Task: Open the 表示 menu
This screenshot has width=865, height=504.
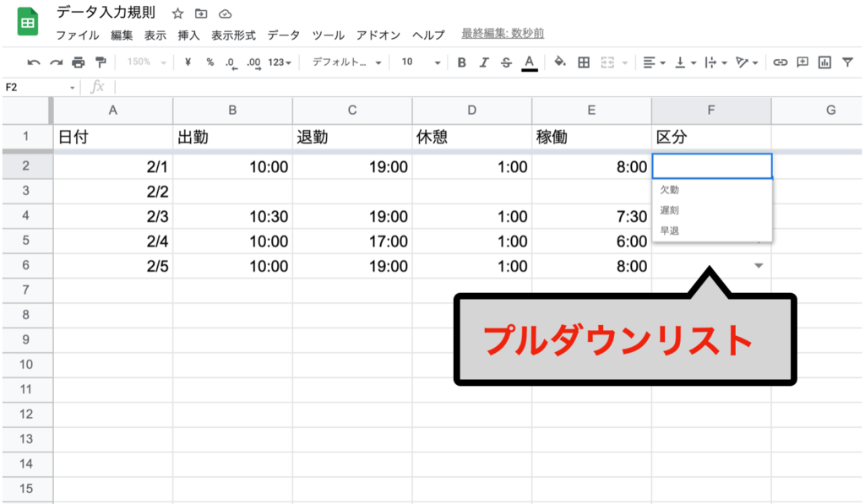Action: pyautogui.click(x=155, y=35)
